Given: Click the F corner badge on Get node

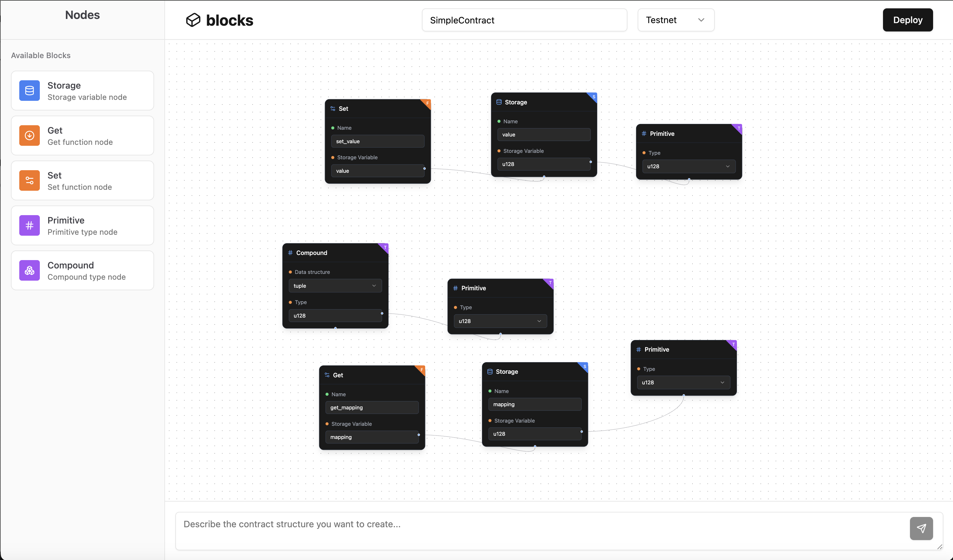Looking at the screenshot, I should [421, 370].
